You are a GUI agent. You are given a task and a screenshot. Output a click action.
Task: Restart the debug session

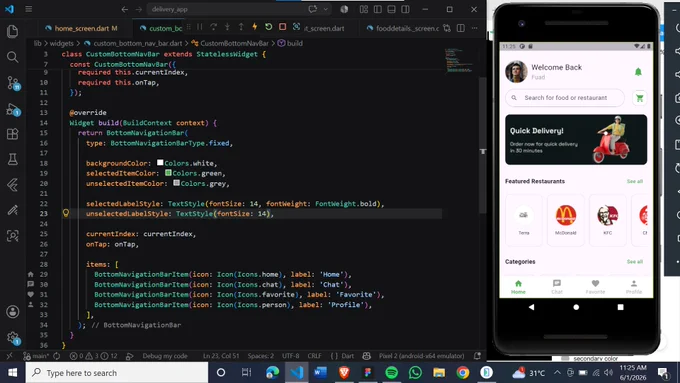tap(268, 27)
